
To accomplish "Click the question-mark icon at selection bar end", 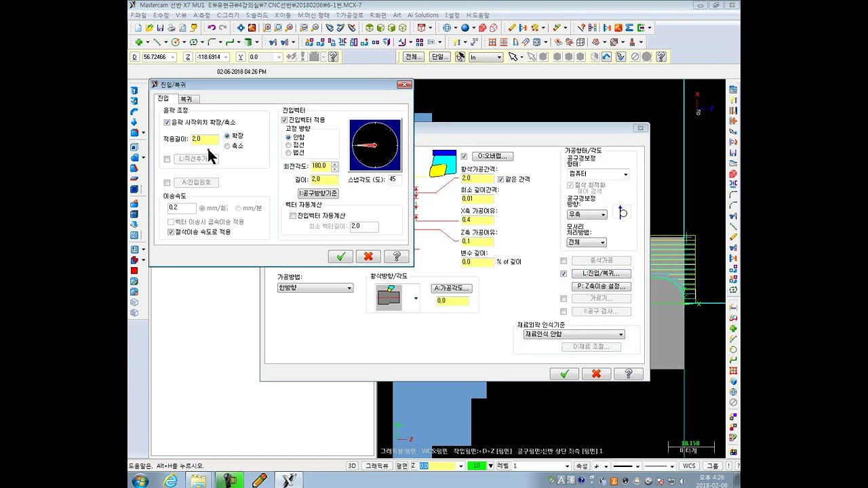I will pos(661,57).
